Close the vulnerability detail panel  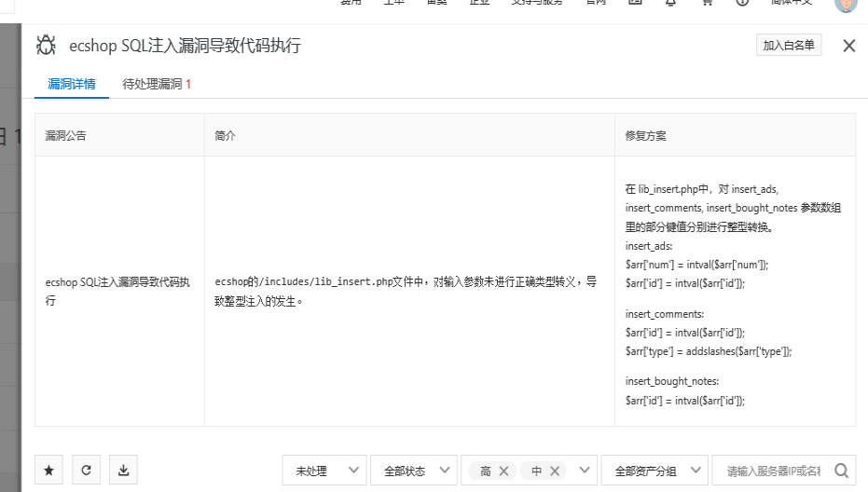pyautogui.click(x=848, y=46)
